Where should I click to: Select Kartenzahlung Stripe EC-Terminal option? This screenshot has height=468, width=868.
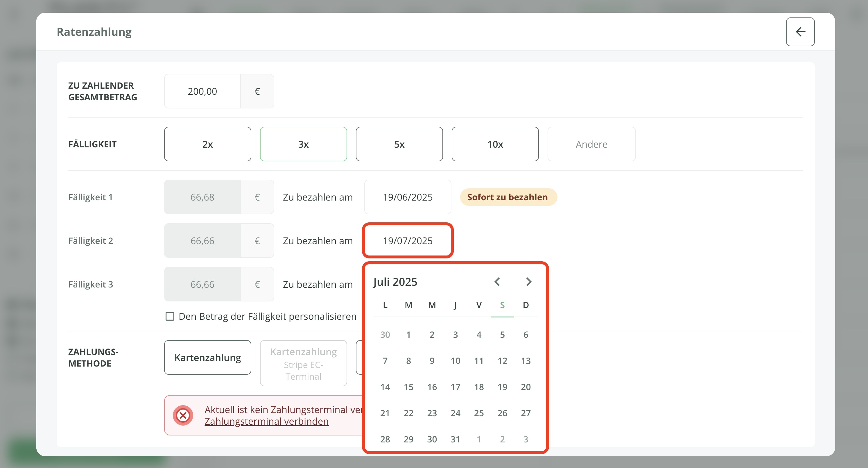303,363
